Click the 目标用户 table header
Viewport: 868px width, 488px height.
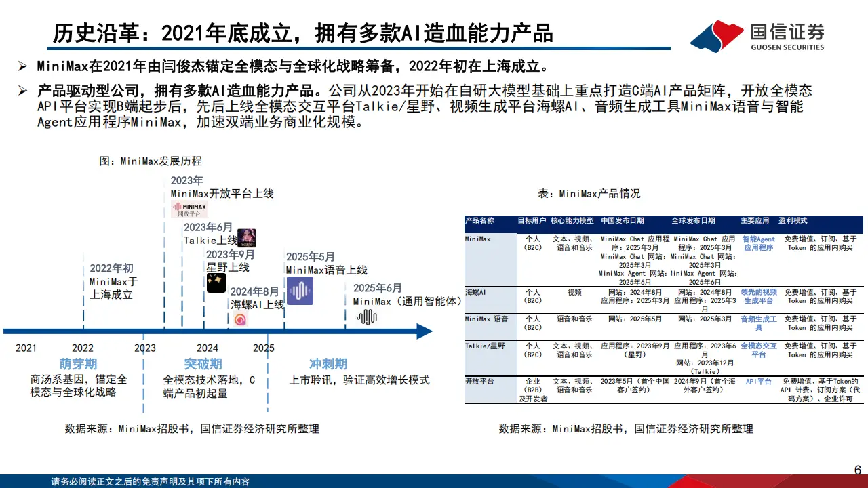pyautogui.click(x=532, y=221)
